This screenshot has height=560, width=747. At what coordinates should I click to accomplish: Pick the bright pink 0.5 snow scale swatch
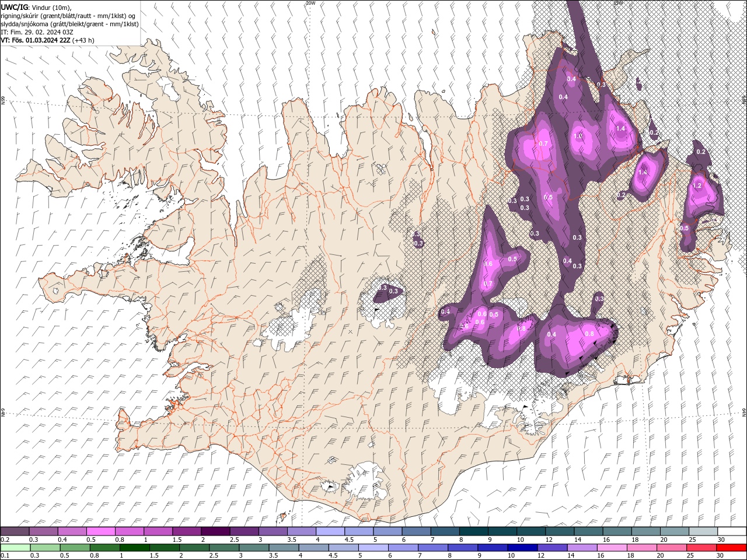pyautogui.click(x=100, y=531)
